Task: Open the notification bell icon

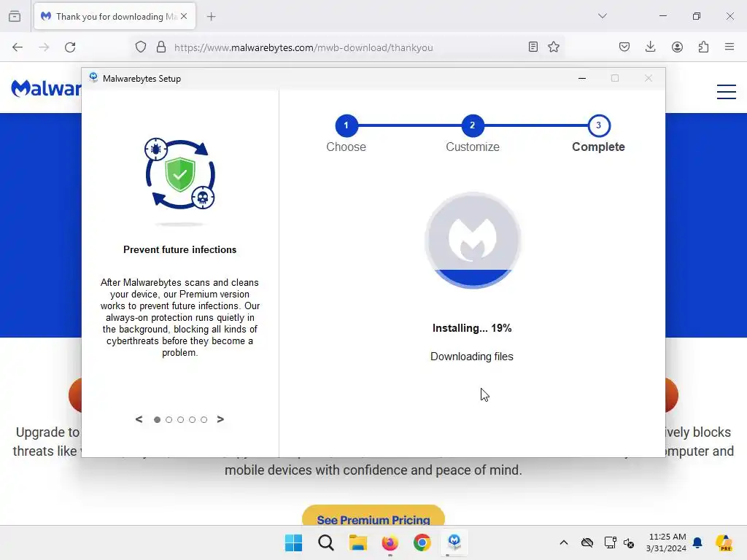Action: (697, 542)
